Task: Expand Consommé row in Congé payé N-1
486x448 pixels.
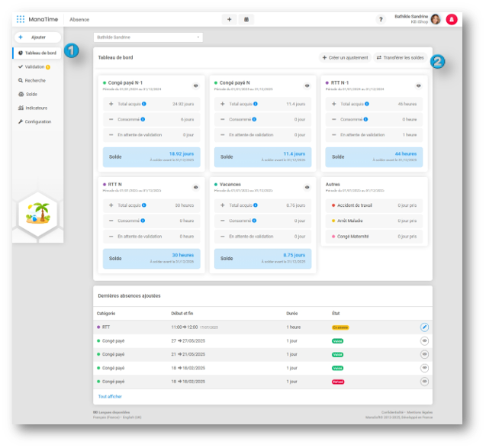Action: (x=152, y=119)
